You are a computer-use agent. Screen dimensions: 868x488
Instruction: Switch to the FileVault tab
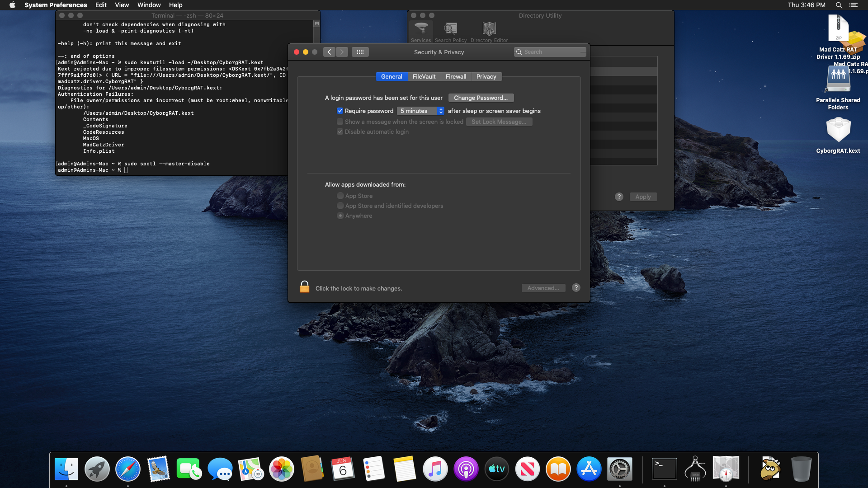point(424,77)
